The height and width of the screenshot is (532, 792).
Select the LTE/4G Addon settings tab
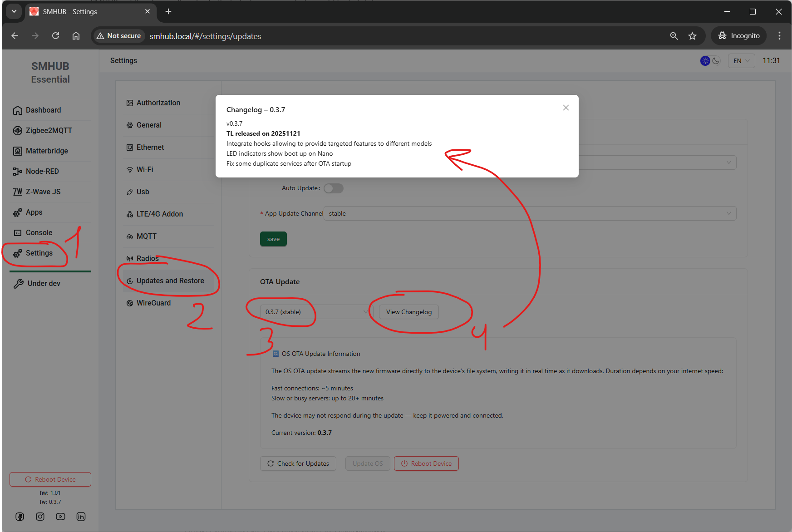tap(159, 214)
